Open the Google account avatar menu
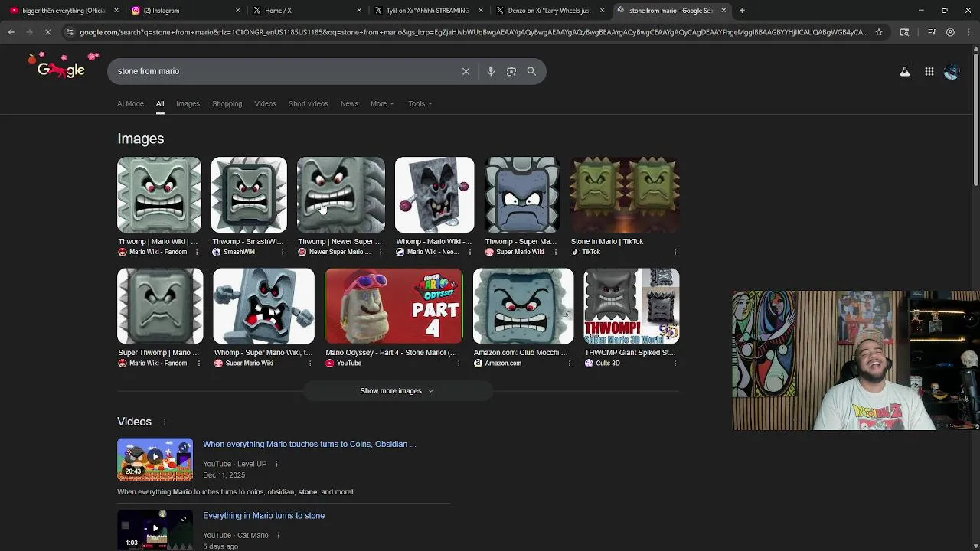Screen dimensions: 980x551 click(x=952, y=71)
